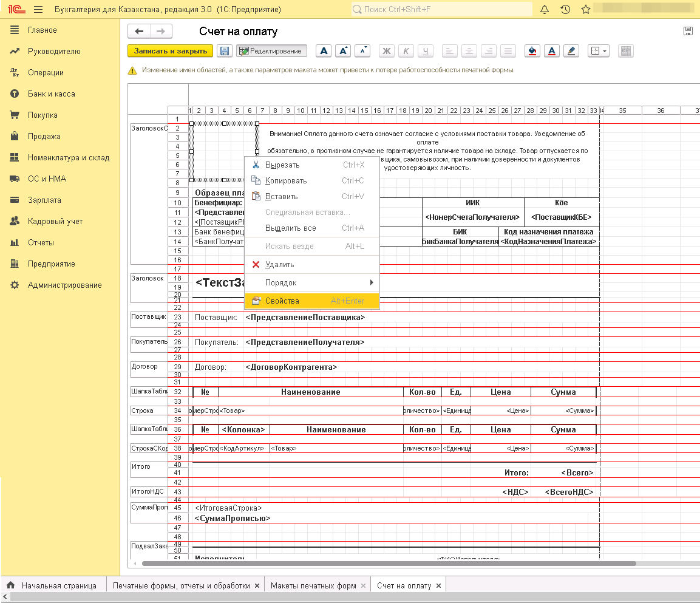Open the cell borders dropdown

coord(599,51)
